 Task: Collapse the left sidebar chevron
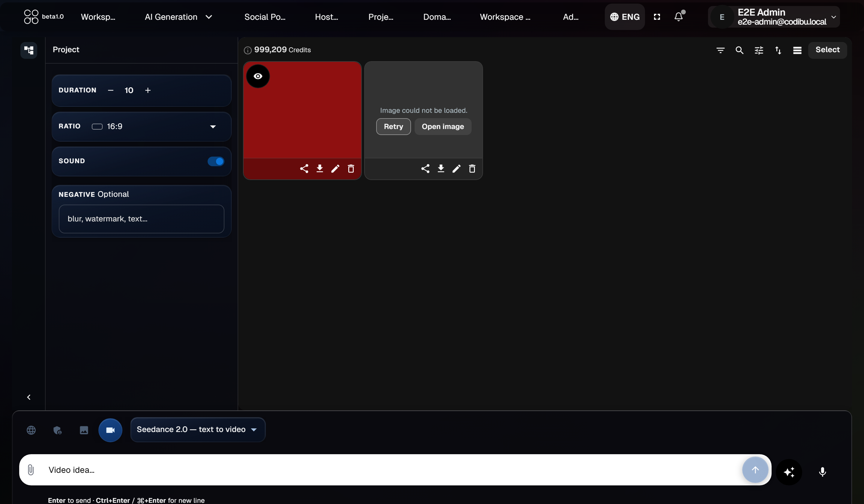(29, 397)
